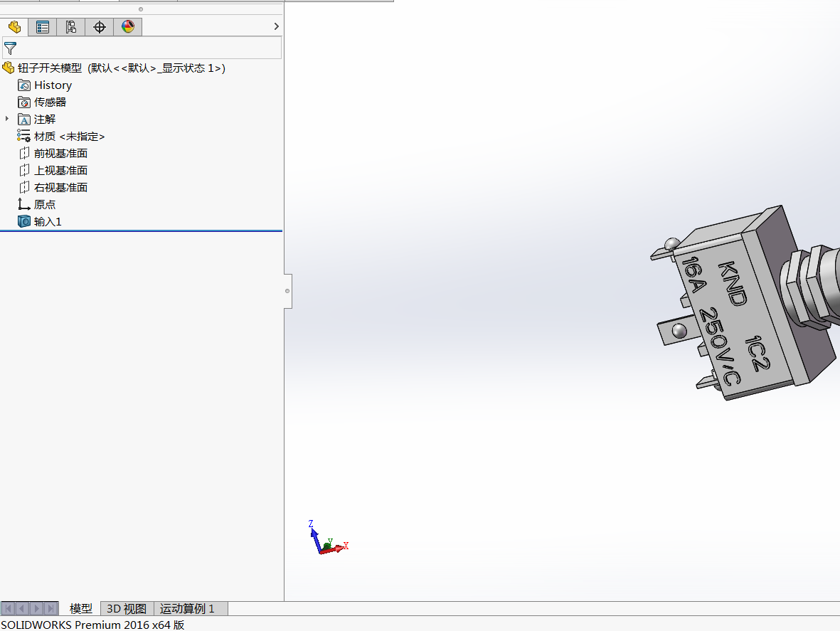Open the FeatureManager design tree tab
This screenshot has width=840, height=631.
click(x=14, y=27)
